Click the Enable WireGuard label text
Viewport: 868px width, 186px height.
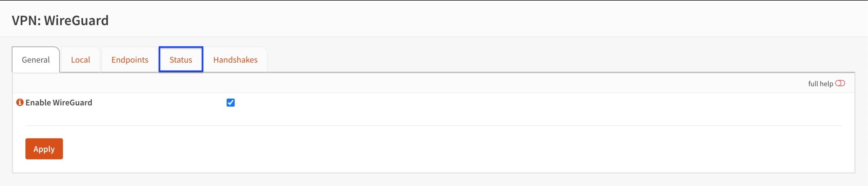59,103
